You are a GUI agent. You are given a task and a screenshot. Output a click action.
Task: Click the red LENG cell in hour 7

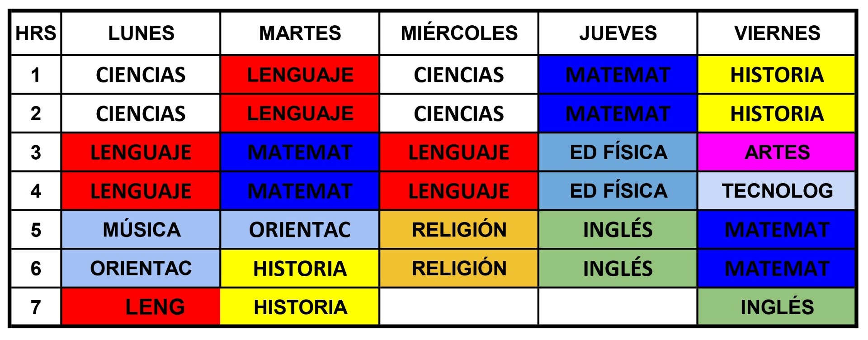coord(141,307)
